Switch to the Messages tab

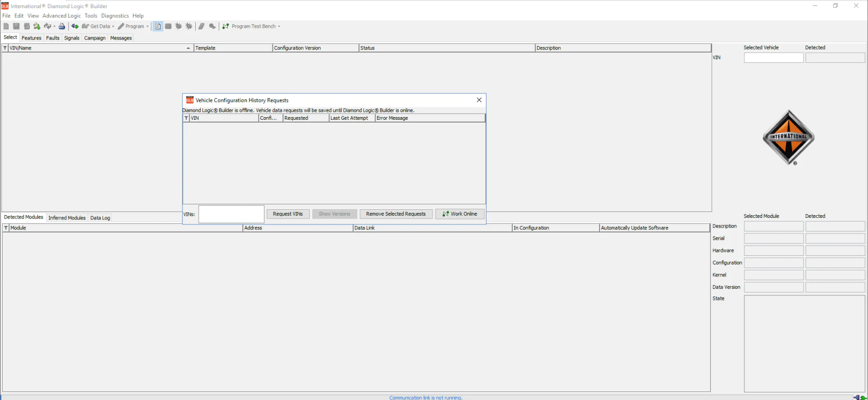coord(121,38)
